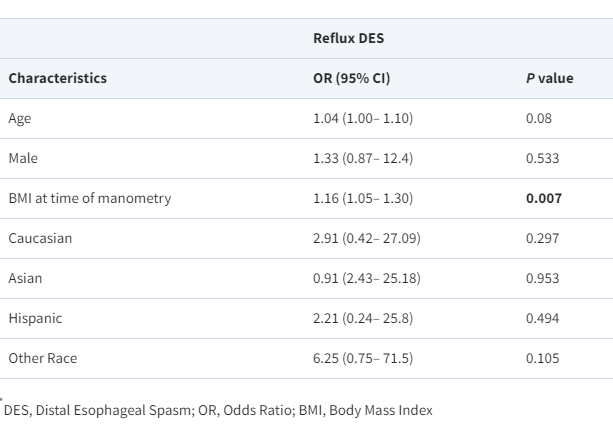This screenshot has width=613, height=427.
Task: Click the Characteristics column header
Action: [x=57, y=78]
